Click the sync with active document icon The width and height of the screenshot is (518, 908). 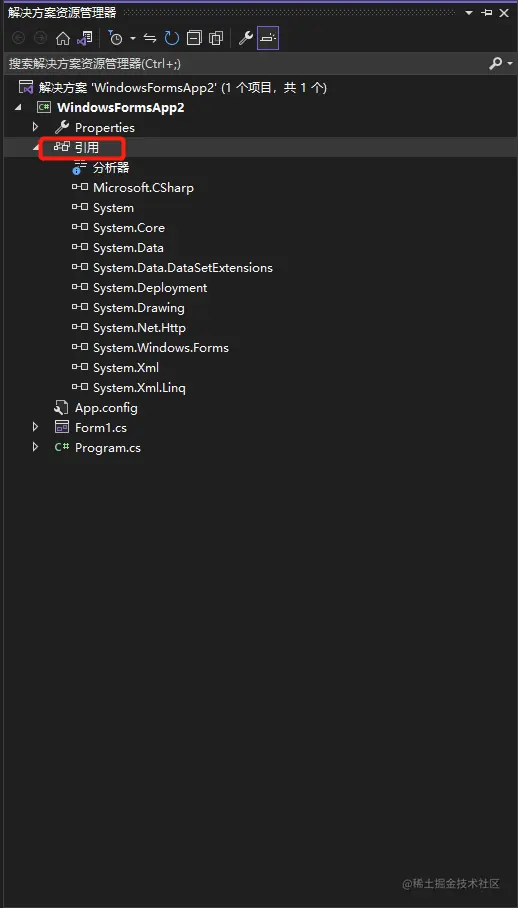pyautogui.click(x=150, y=38)
